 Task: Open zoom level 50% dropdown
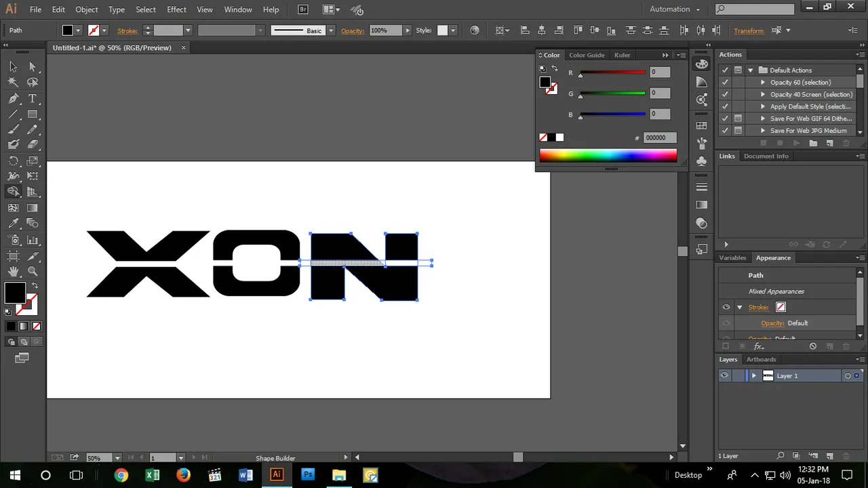[x=117, y=458]
